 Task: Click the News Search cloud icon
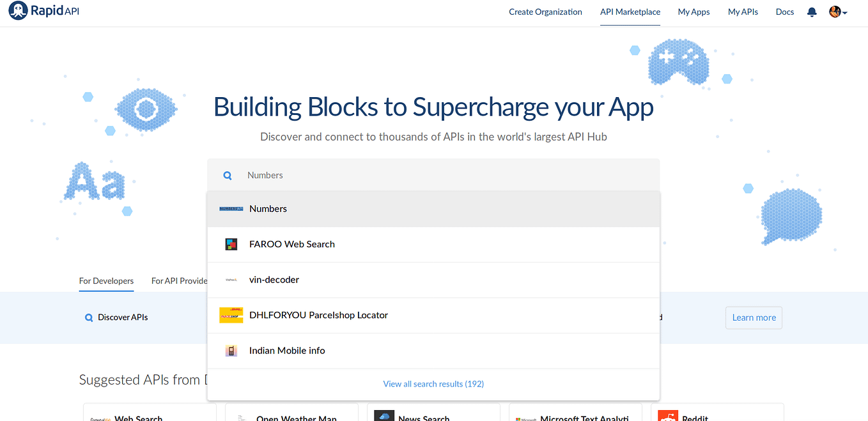(384, 415)
